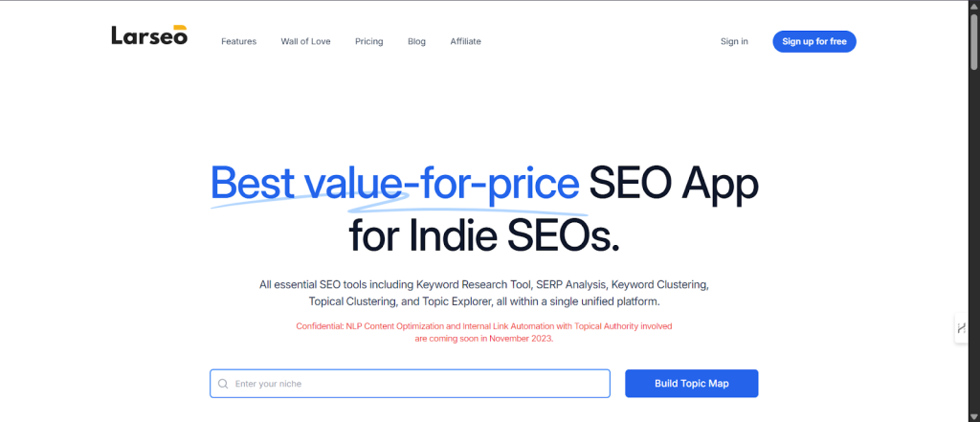Viewport: 980px width, 422px height.
Task: Click the 'for Indie SEOs.' heading line
Action: 484,233
